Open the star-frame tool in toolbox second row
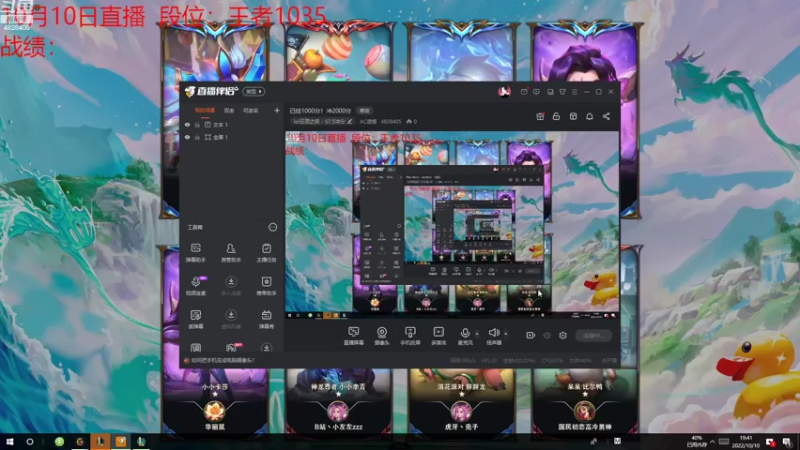Screen dimensions: 800x450 tap(266, 286)
